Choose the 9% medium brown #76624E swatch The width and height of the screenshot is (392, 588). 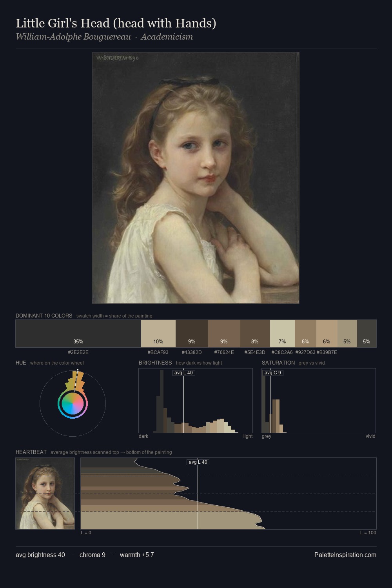(x=224, y=334)
